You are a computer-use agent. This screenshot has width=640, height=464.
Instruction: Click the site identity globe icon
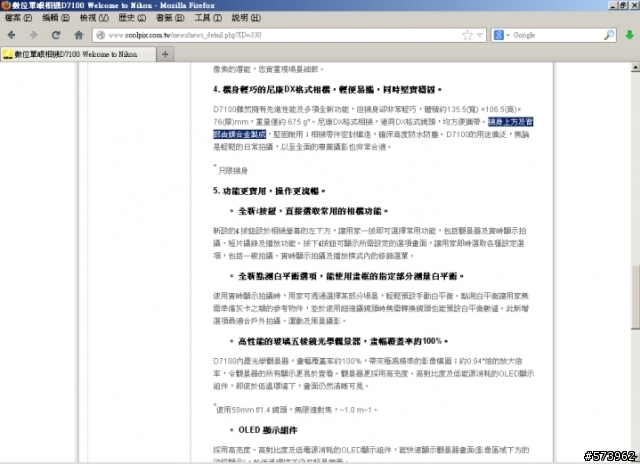click(100, 35)
